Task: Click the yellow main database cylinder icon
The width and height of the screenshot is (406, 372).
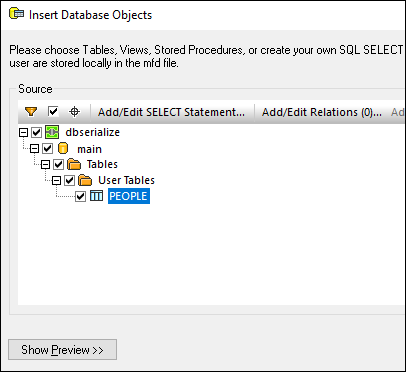Action: click(63, 148)
